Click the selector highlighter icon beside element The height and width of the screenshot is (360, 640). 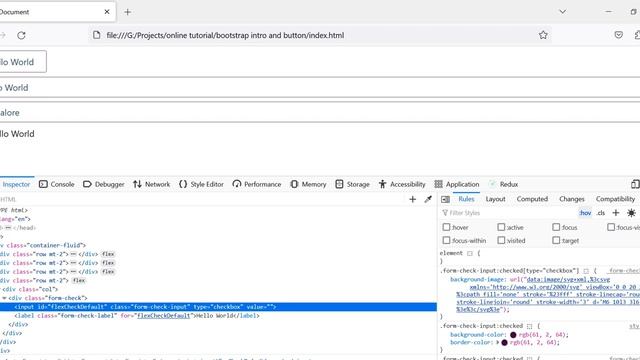pyautogui.click(x=470, y=253)
